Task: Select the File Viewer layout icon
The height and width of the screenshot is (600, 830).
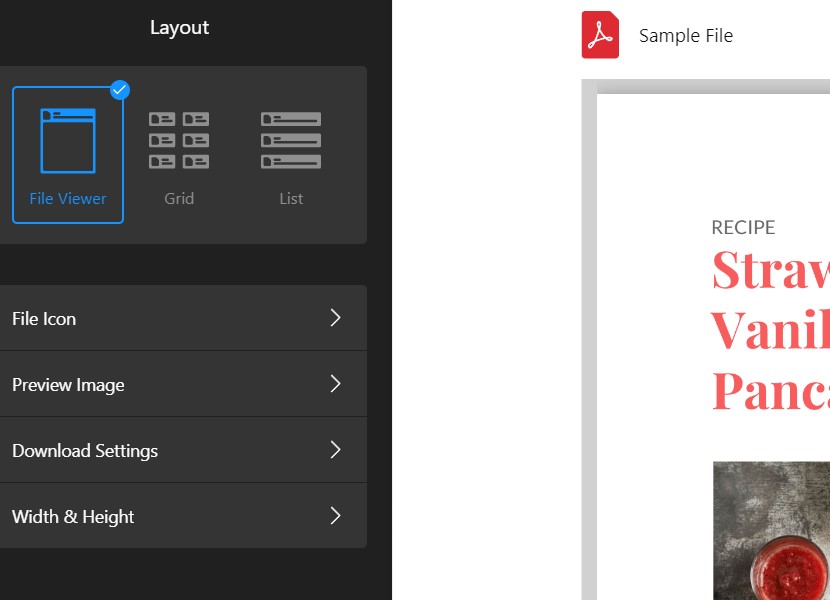Action: click(x=68, y=141)
